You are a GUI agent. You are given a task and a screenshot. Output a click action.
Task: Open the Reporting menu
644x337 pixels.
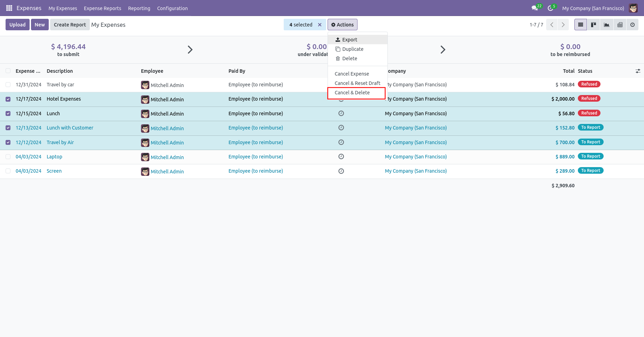[139, 8]
